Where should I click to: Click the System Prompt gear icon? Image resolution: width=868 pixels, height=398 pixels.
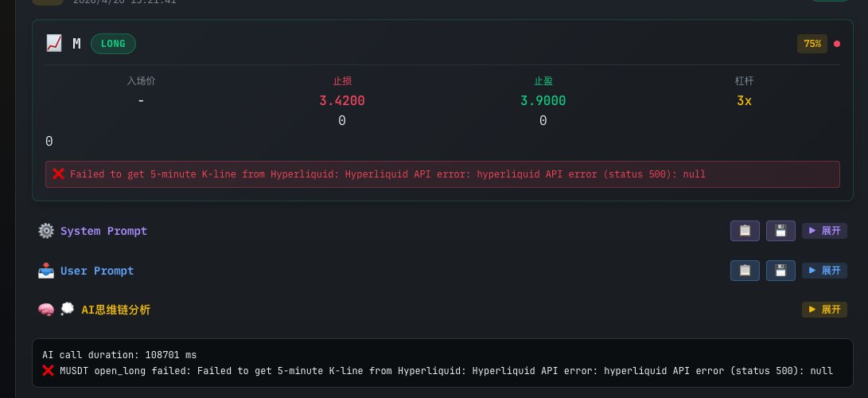pyautogui.click(x=46, y=231)
